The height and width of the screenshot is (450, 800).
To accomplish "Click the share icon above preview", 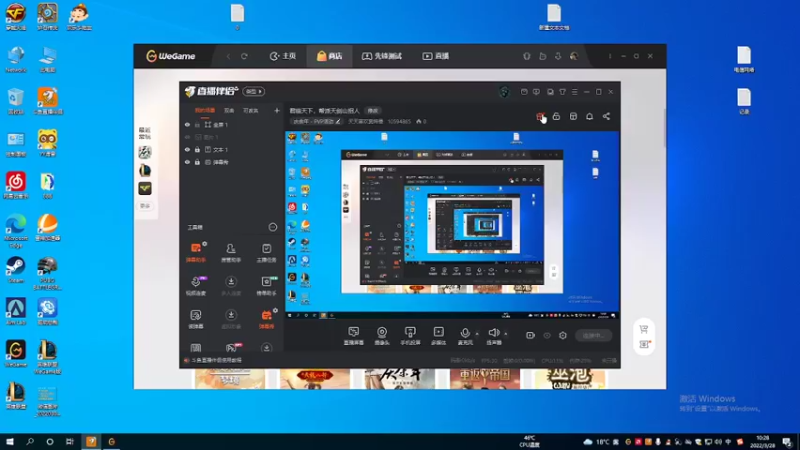I will (x=606, y=116).
